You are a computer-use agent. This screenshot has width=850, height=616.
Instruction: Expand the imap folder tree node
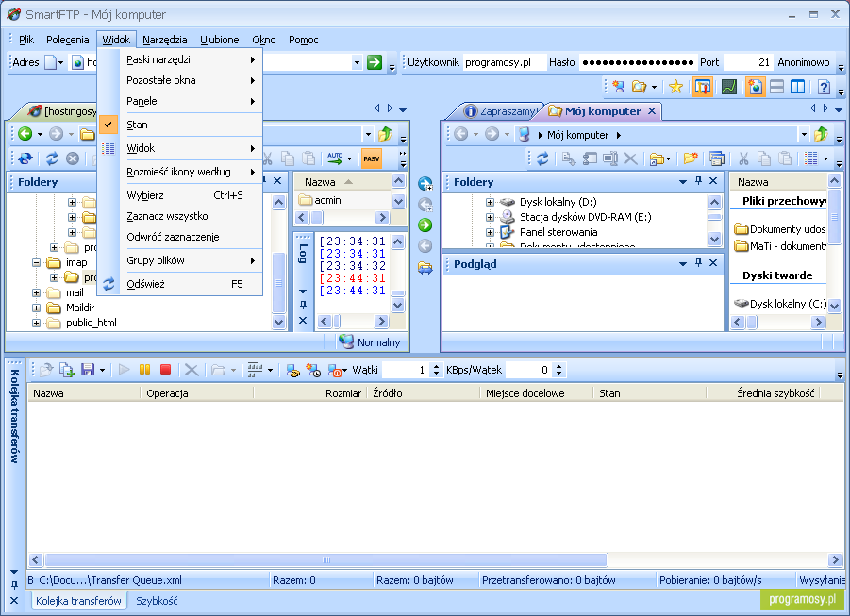pos(36,262)
